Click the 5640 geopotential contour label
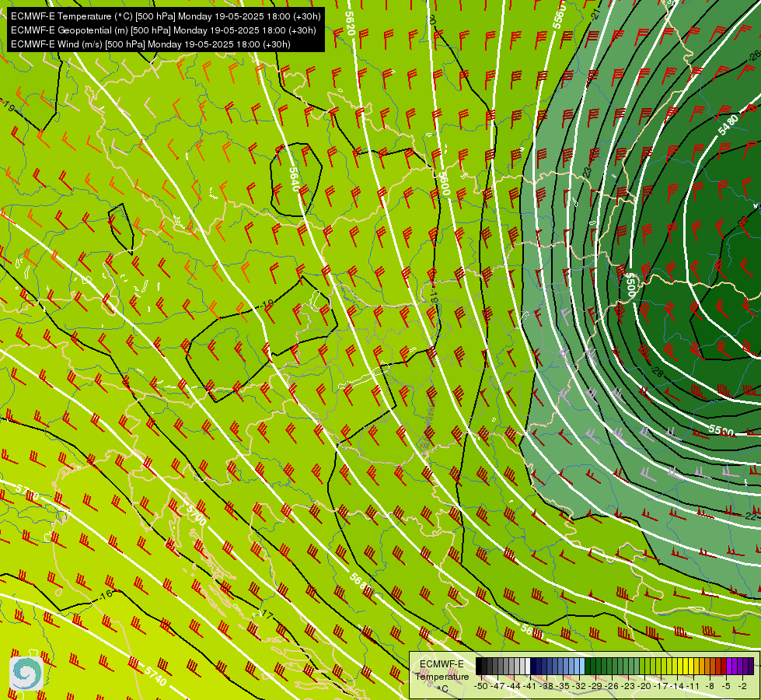 295,179
